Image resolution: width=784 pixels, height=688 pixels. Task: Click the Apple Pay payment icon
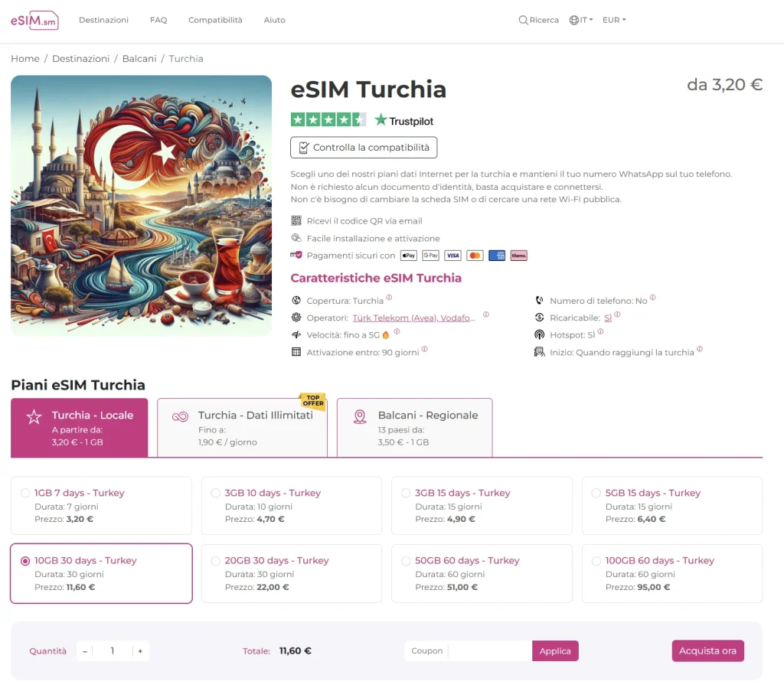409,256
